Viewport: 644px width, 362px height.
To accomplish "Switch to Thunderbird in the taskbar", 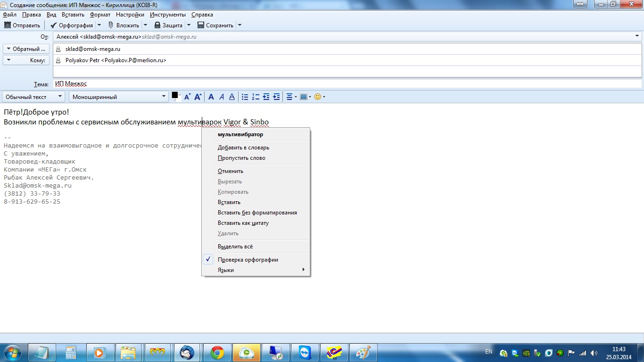I will (187, 353).
